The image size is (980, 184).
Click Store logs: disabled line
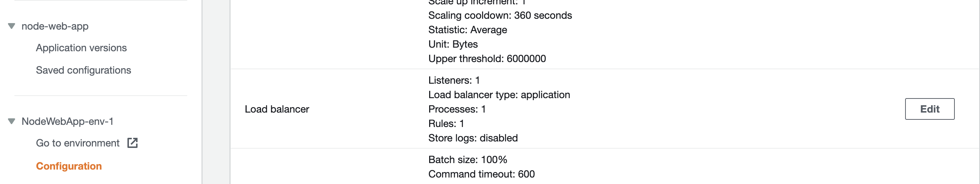472,138
